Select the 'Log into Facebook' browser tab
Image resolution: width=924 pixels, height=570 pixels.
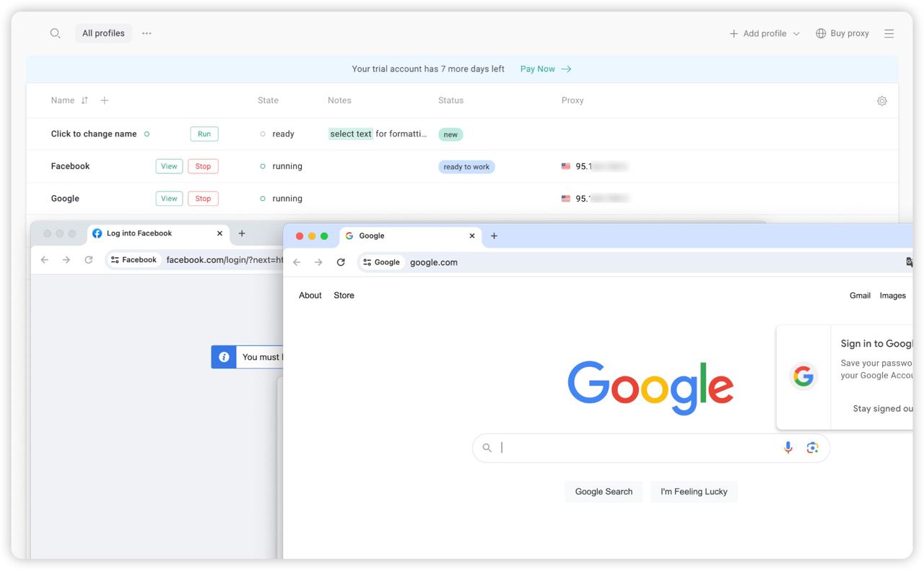tap(159, 233)
